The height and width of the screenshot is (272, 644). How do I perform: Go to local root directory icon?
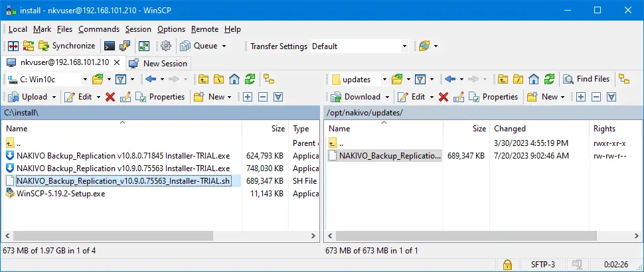(x=218, y=79)
